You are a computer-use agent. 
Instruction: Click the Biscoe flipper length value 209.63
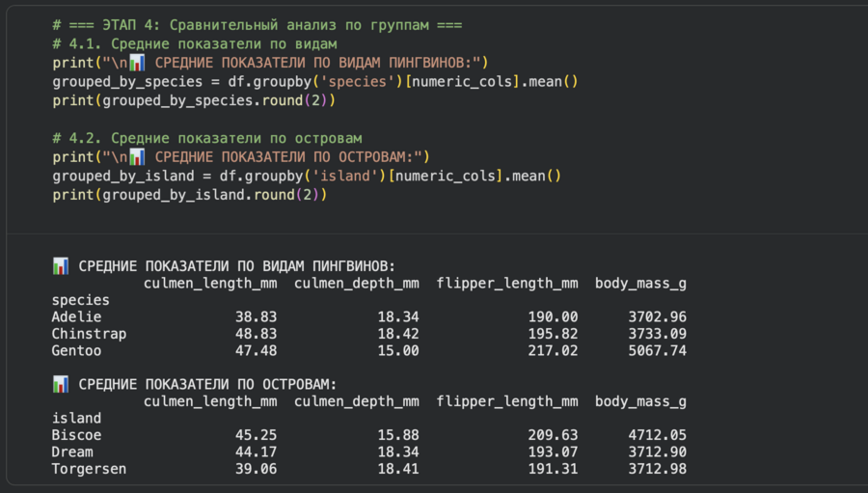click(553, 435)
